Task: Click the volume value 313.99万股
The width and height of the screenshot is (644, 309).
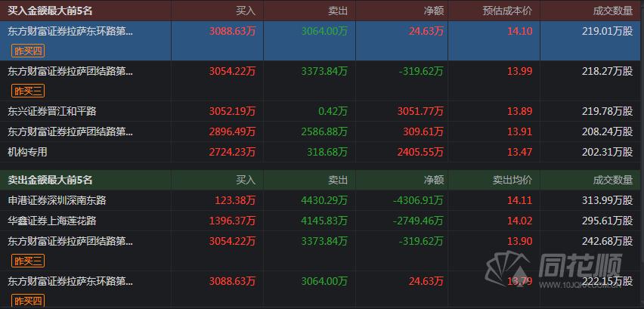Action: tap(608, 200)
